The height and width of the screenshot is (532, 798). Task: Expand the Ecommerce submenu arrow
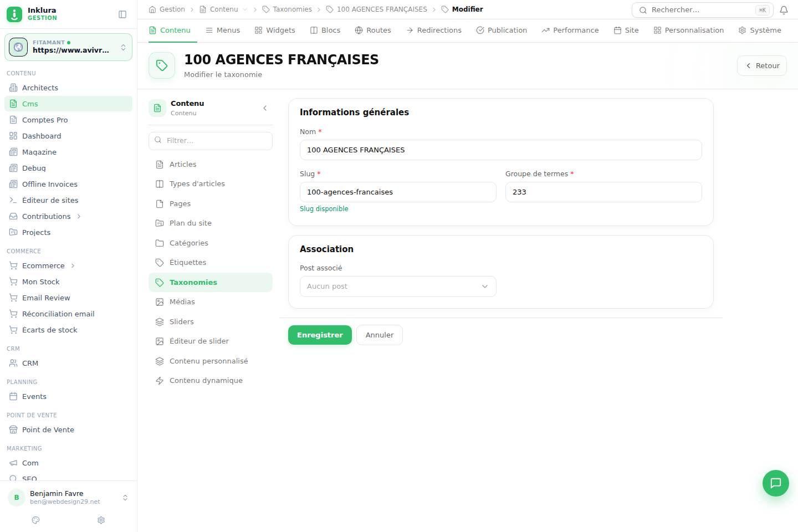[73, 265]
